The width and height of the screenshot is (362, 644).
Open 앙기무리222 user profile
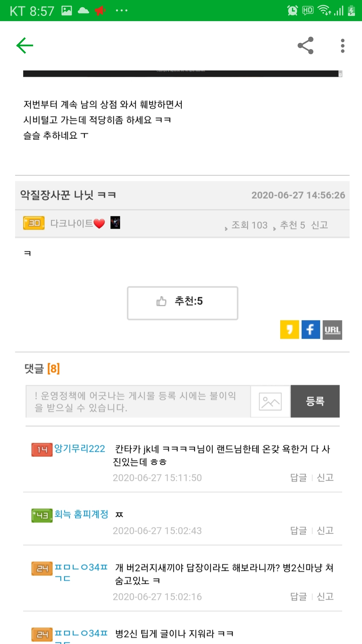coord(80,448)
